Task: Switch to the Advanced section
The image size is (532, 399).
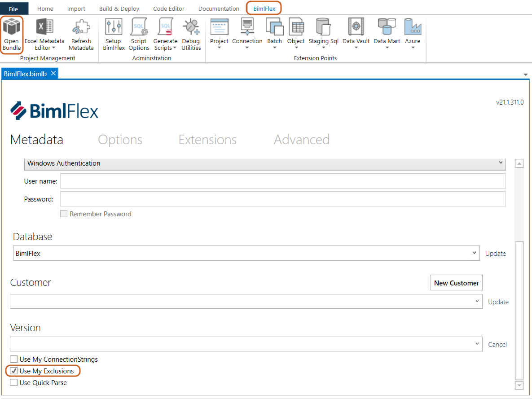Action: (302, 140)
